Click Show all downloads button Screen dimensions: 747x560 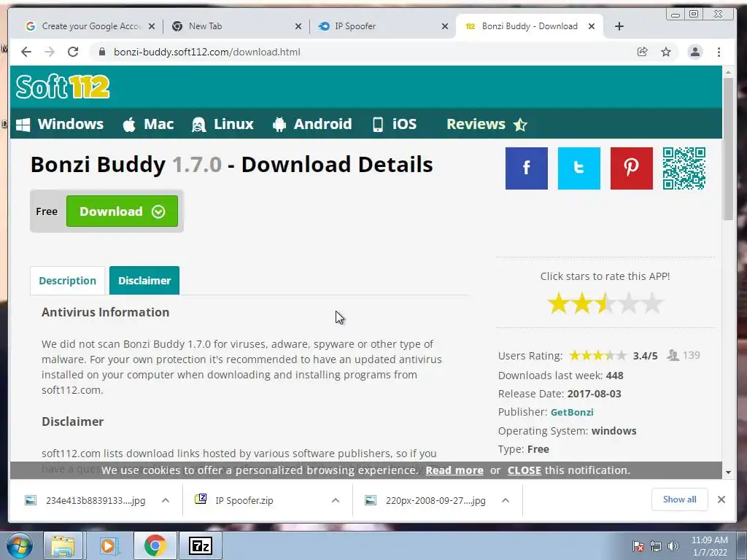(679, 499)
